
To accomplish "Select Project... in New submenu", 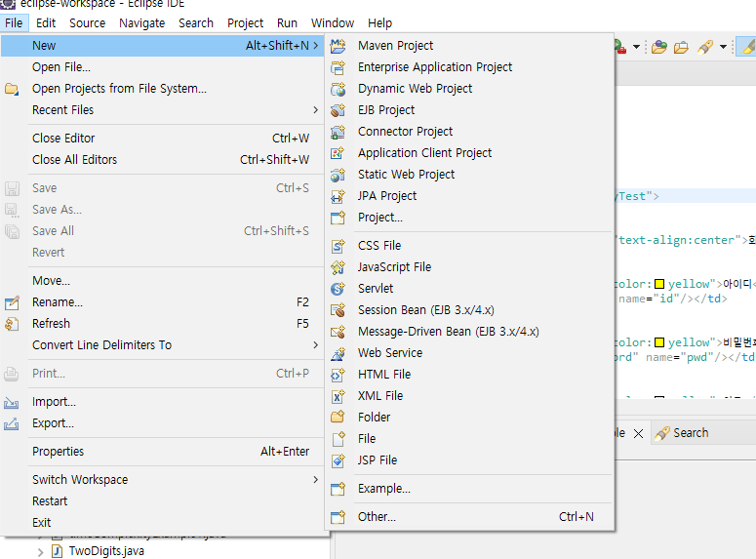I will tap(469, 218).
